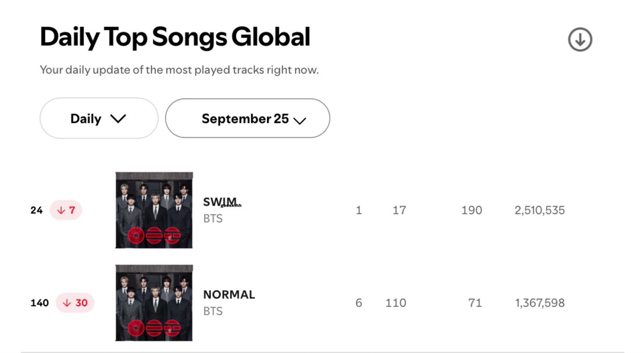
Task: Click the chevron beside September 25
Action: click(300, 121)
